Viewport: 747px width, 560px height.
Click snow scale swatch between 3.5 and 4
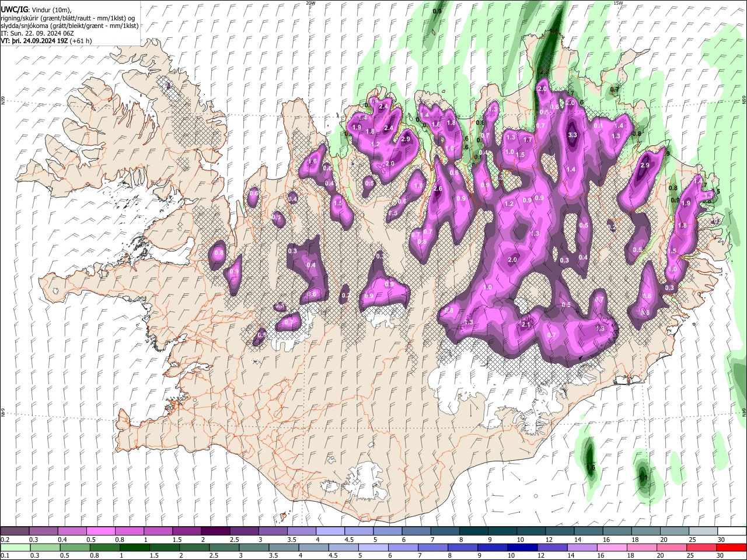coord(301,531)
